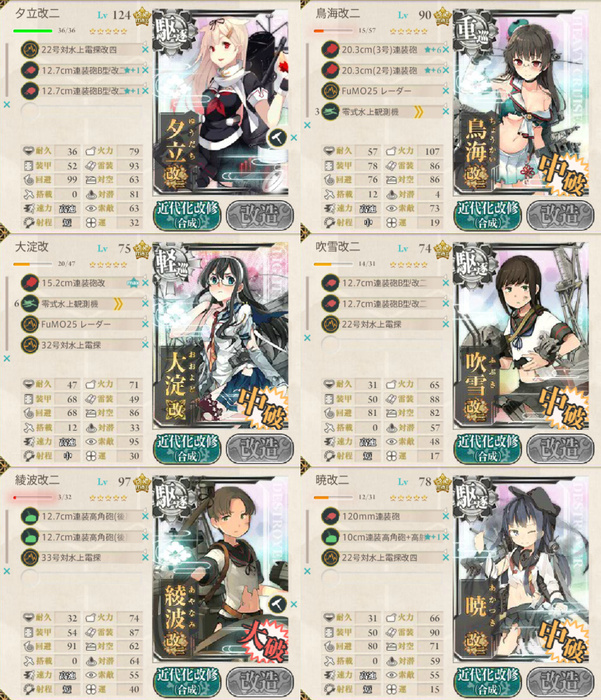Click the radar icon beside 22号対水上電探改四 on 夕立改二

click(x=29, y=49)
